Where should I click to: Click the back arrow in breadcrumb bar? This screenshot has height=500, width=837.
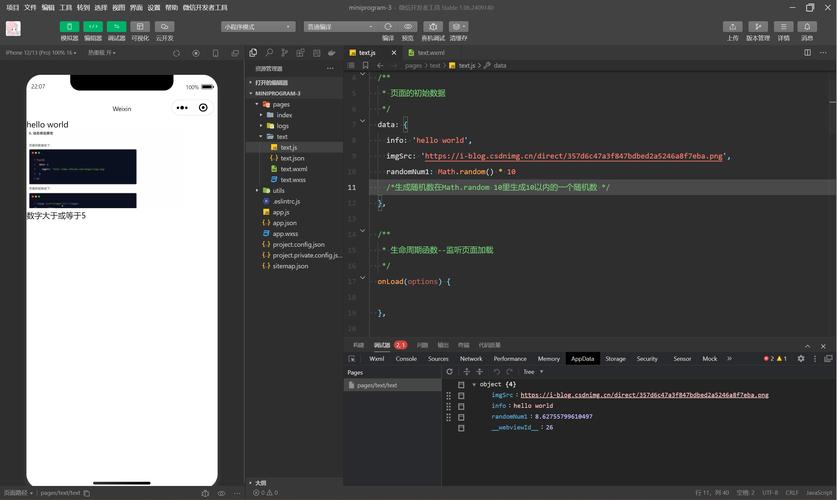point(380,65)
